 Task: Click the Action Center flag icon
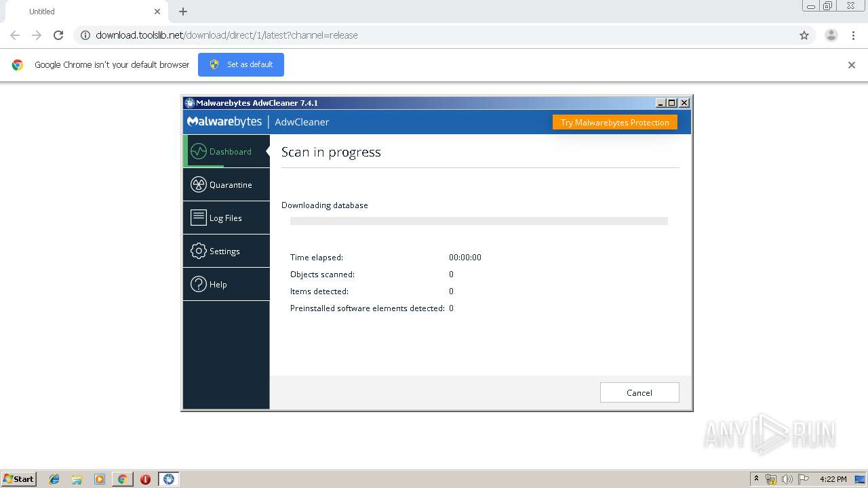pos(804,479)
